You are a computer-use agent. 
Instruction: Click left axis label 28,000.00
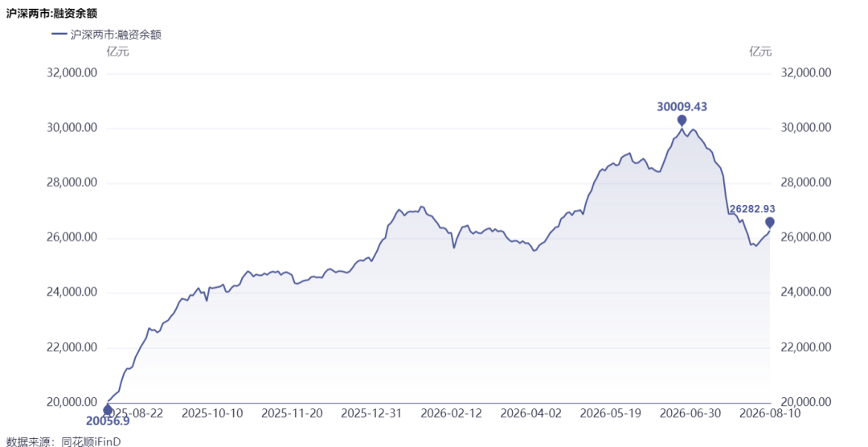click(x=73, y=182)
